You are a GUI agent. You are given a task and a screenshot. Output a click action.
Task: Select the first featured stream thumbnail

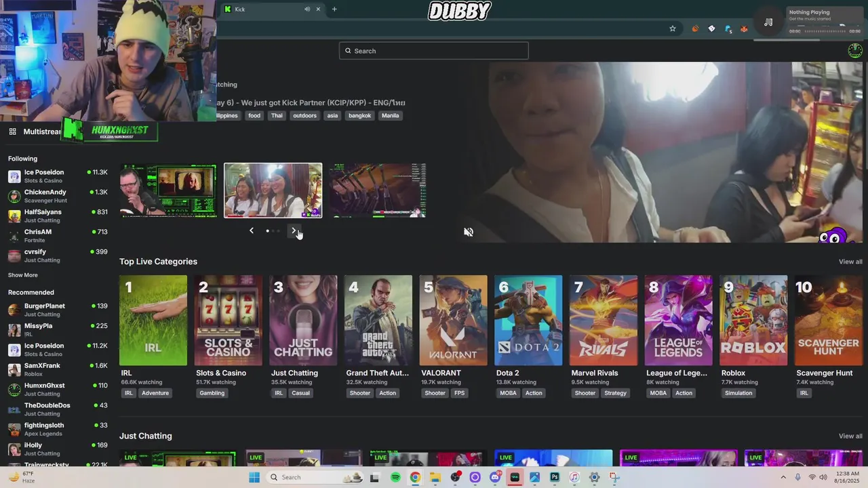coord(168,190)
